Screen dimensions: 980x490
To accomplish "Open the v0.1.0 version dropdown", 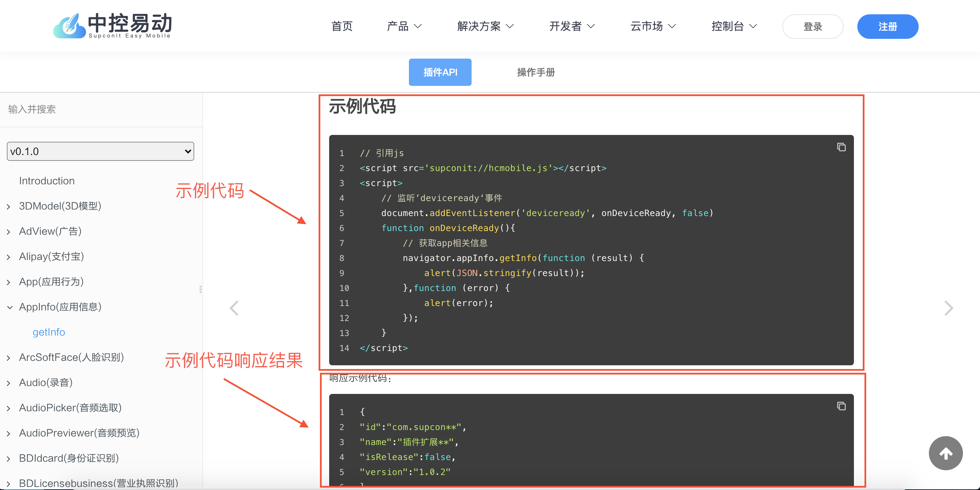I will point(101,151).
